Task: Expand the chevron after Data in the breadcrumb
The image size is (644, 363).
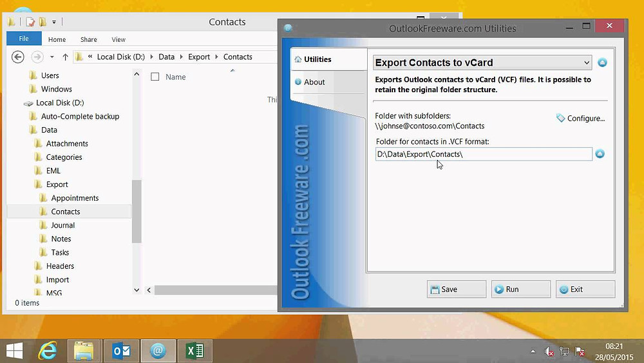Action: (181, 57)
